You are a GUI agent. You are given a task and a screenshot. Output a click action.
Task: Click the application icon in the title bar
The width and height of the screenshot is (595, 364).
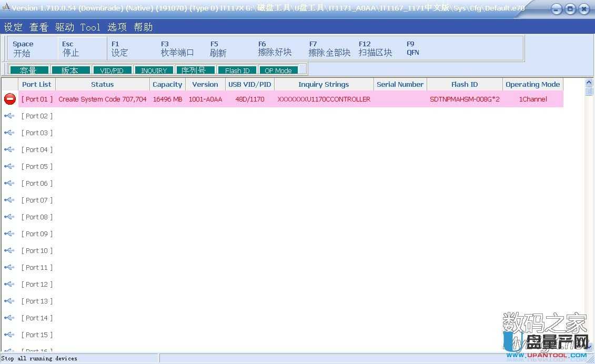[6, 8]
